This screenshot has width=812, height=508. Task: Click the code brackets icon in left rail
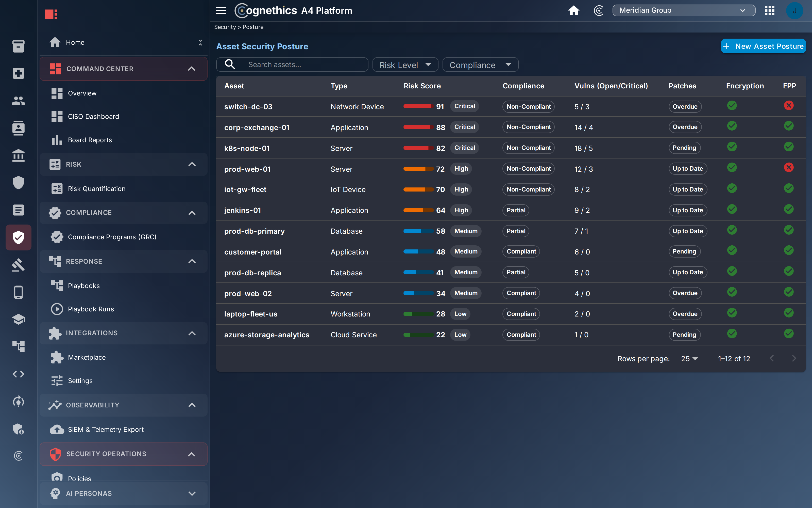pyautogui.click(x=19, y=374)
